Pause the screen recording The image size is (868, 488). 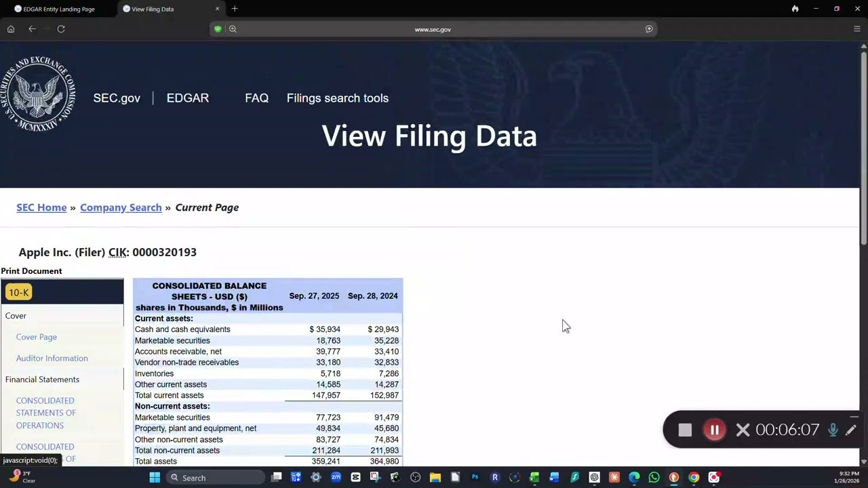pos(714,430)
